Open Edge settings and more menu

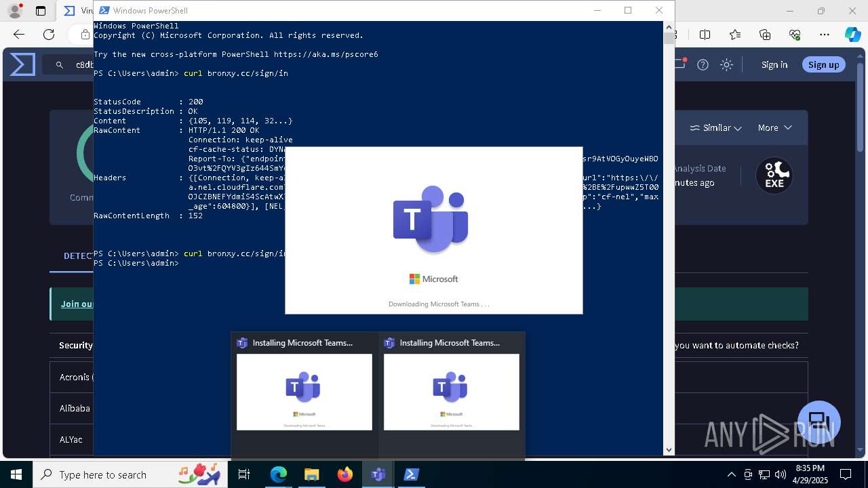coord(825,35)
